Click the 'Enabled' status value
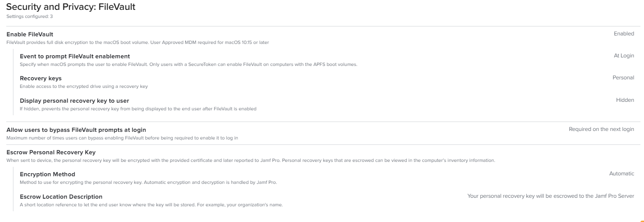The height and width of the screenshot is (222, 644). [x=624, y=34]
